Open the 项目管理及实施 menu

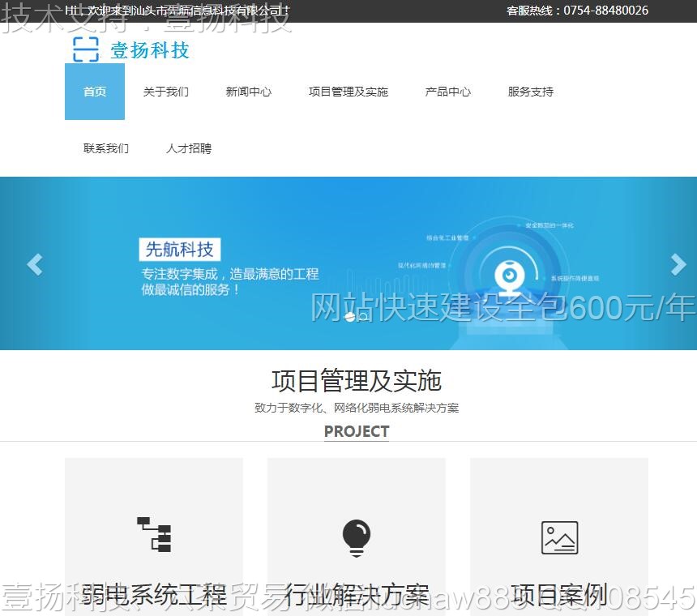(x=348, y=92)
